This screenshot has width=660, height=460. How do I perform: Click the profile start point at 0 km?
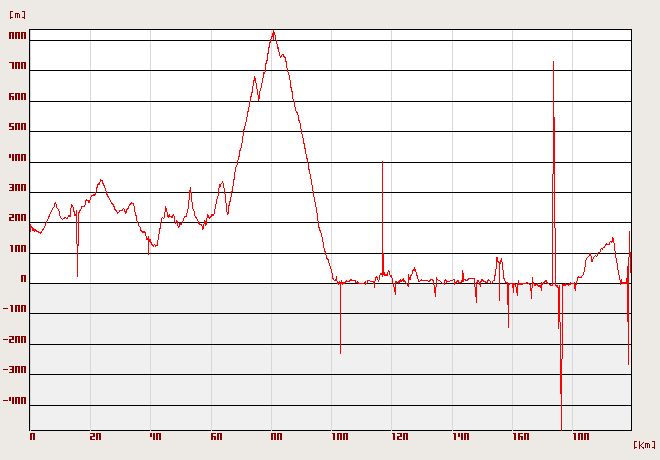coord(30,226)
